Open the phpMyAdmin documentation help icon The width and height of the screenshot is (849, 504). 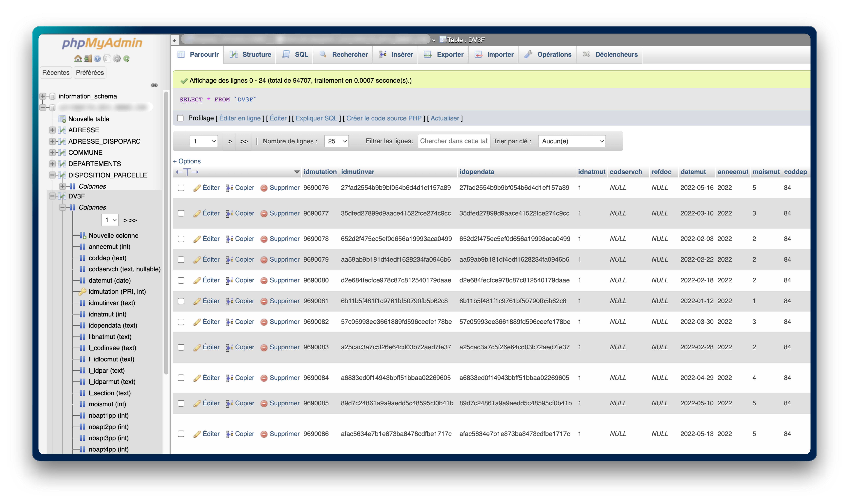(97, 59)
